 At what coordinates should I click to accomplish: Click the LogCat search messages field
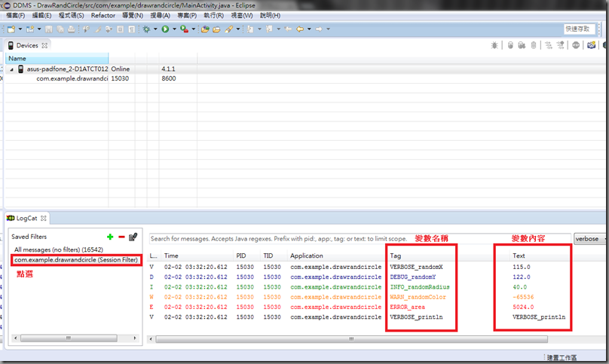pyautogui.click(x=360, y=239)
